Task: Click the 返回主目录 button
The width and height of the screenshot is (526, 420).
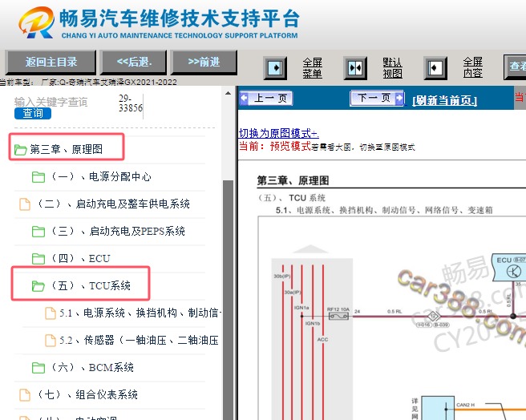Action: point(51,62)
